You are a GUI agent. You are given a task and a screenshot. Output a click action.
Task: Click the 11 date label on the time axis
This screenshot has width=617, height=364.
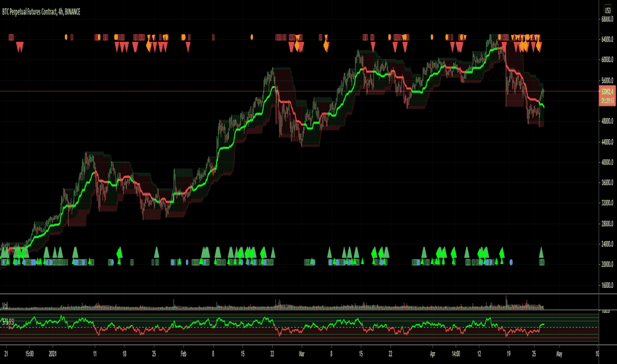point(95,354)
